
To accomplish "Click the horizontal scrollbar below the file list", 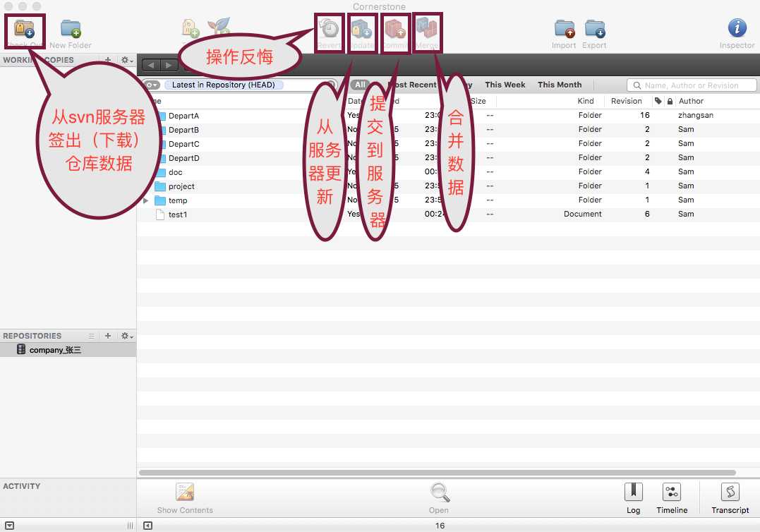I will [438, 473].
